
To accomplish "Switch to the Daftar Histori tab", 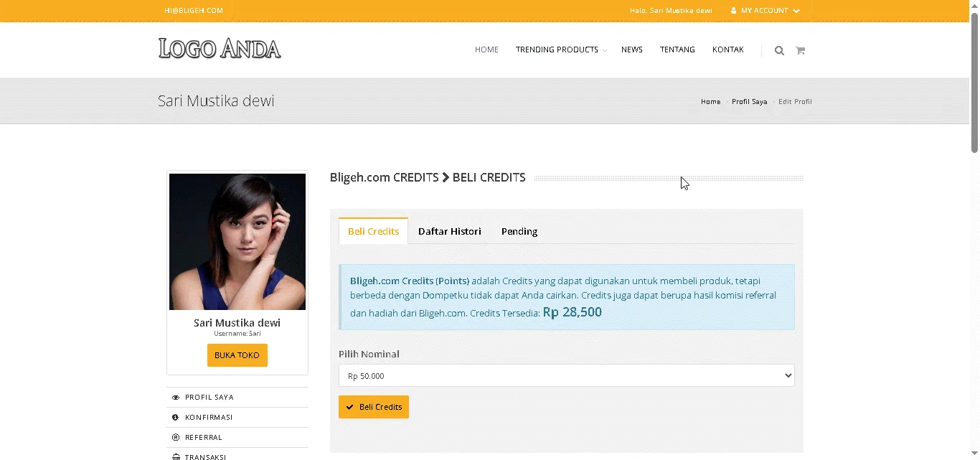I will coord(449,231).
